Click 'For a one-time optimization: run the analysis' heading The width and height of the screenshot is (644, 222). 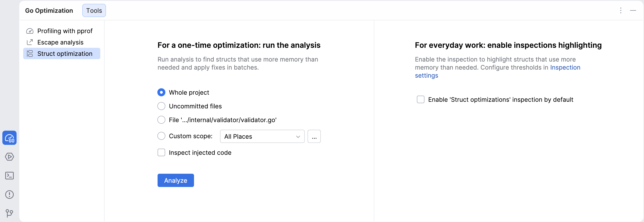[x=239, y=45]
